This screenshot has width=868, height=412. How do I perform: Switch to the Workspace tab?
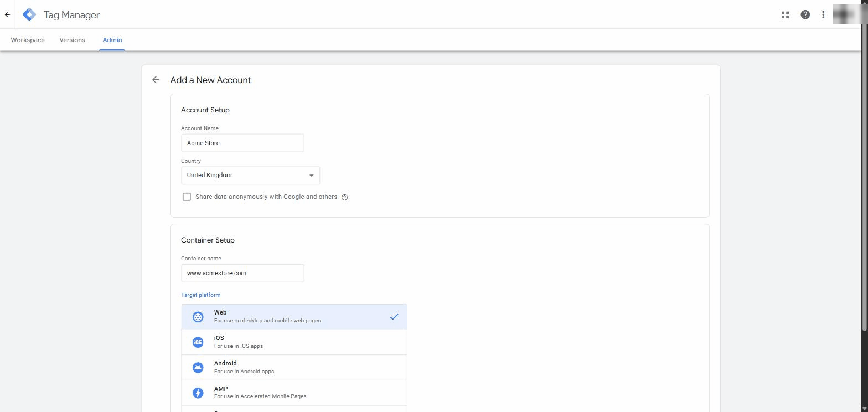click(x=28, y=40)
